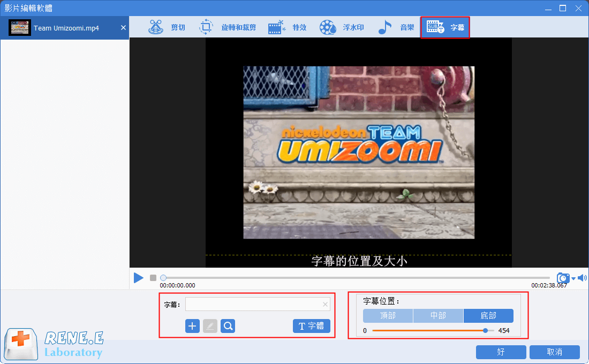Click the subtitle preview text 字幕的位置及大小
589x364 pixels.
(359, 261)
